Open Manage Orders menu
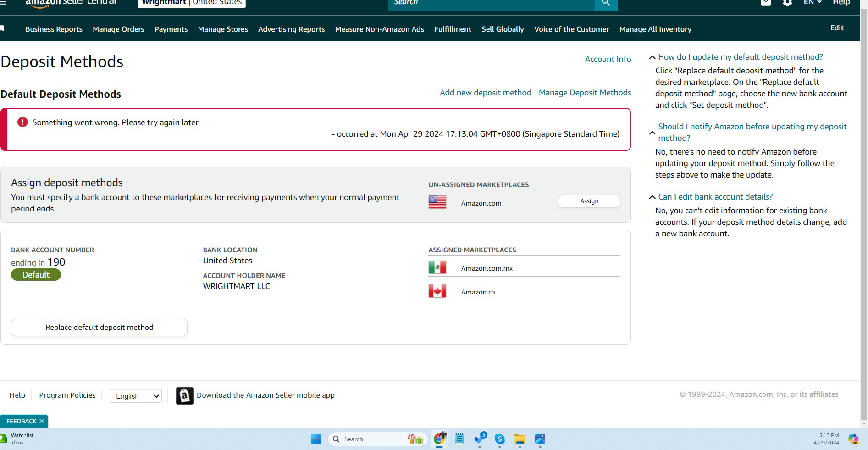 click(118, 29)
